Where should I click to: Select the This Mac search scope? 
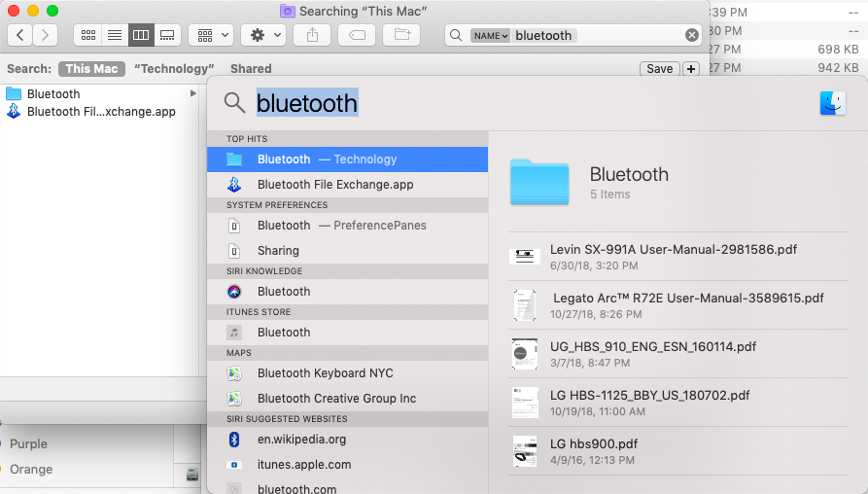pos(91,69)
